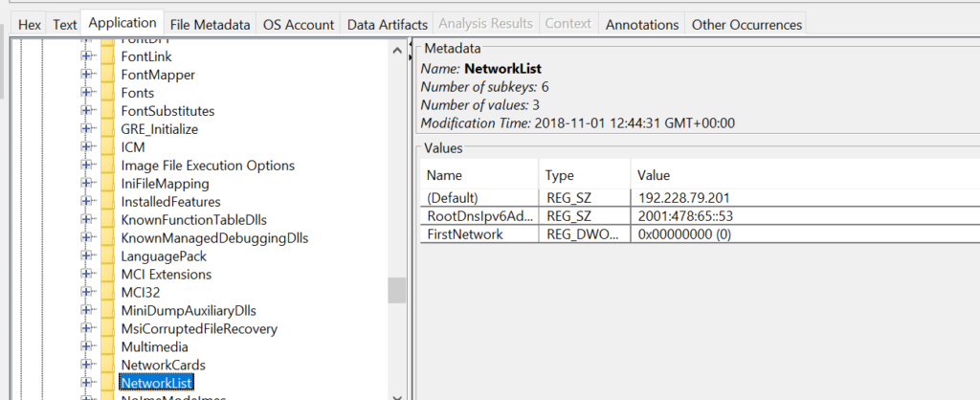Viewport: 980px width, 400px height.
Task: Select the MiniDumpAuxiliaryDlls tree item
Action: 189,311
